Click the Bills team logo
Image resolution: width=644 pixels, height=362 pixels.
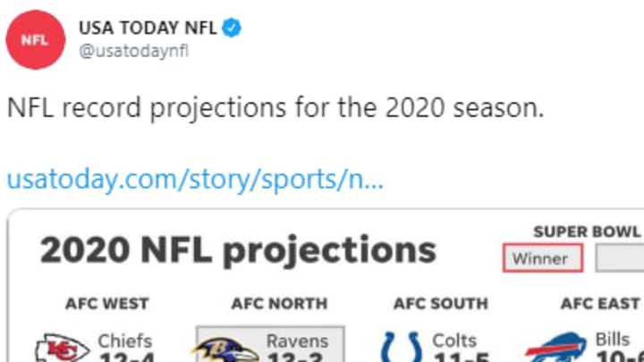[555, 348]
